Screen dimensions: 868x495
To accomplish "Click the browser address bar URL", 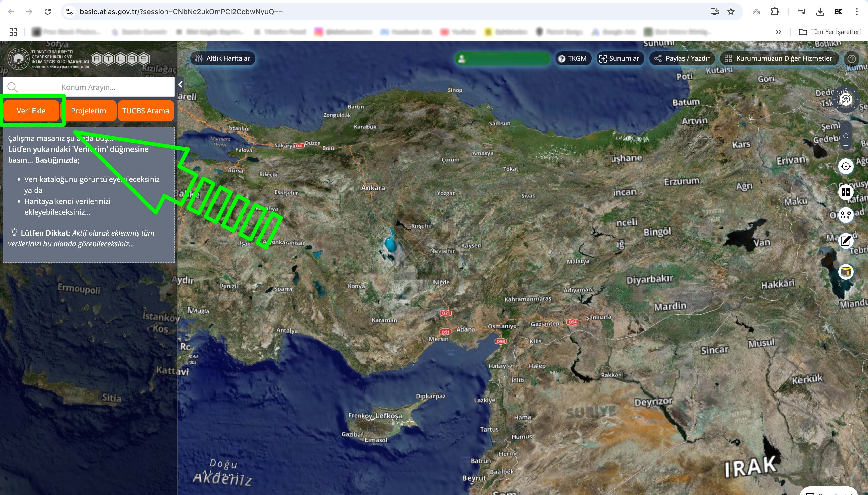I will [x=181, y=12].
